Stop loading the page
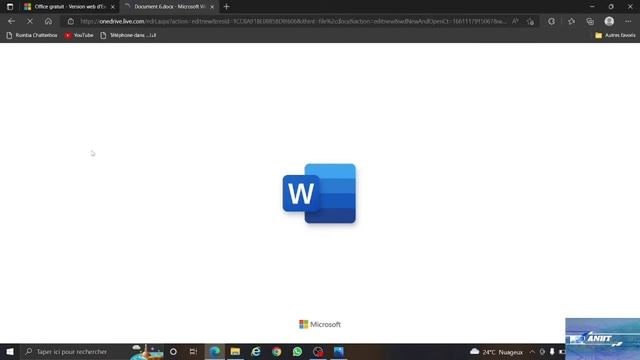 [30, 21]
